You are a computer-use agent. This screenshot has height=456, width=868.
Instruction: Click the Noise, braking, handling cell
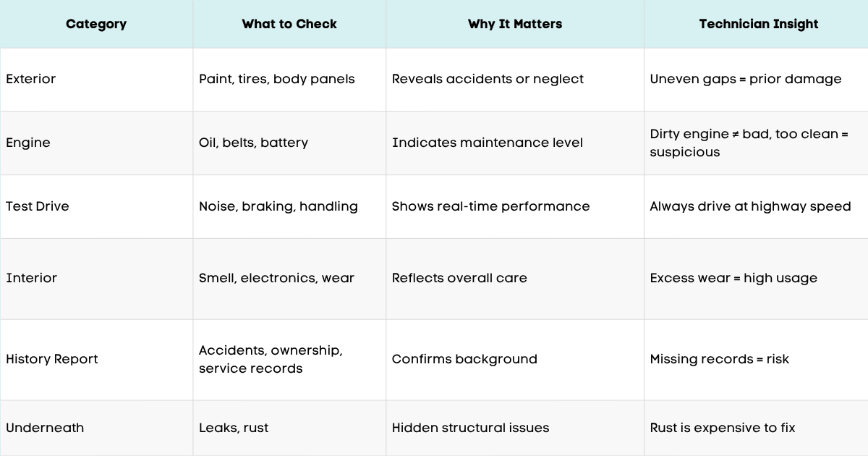pyautogui.click(x=278, y=206)
